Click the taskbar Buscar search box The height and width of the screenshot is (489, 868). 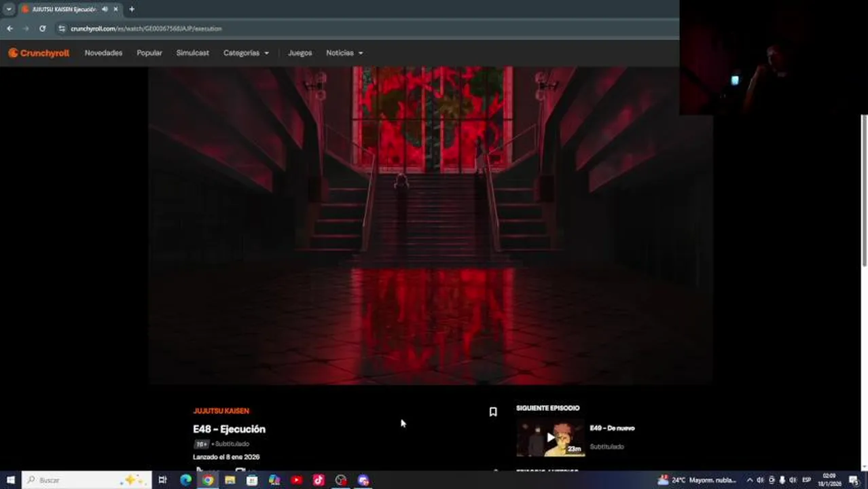[x=86, y=480]
